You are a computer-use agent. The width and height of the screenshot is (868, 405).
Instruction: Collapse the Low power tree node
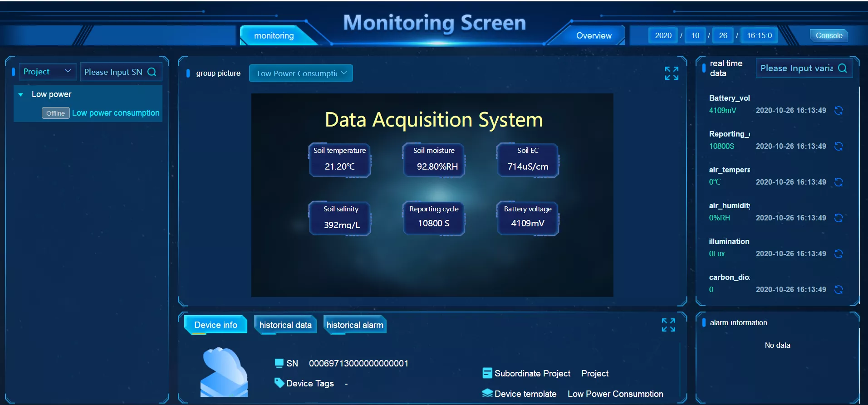21,94
